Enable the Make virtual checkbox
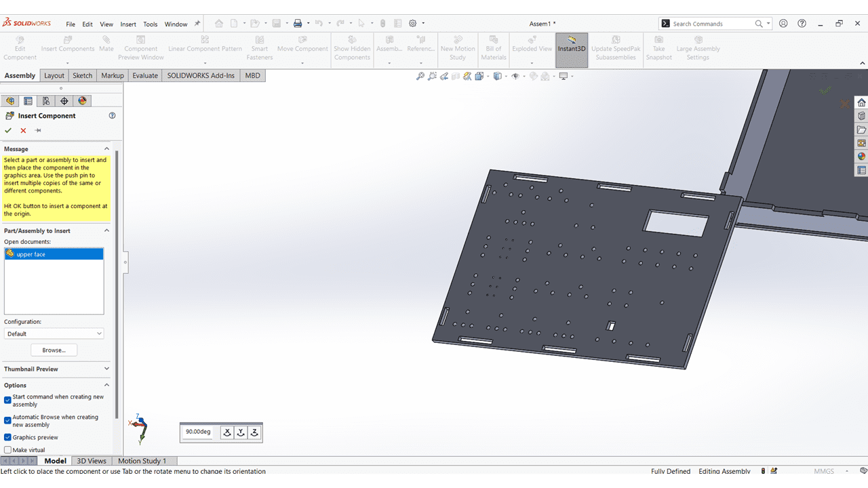 (7, 450)
